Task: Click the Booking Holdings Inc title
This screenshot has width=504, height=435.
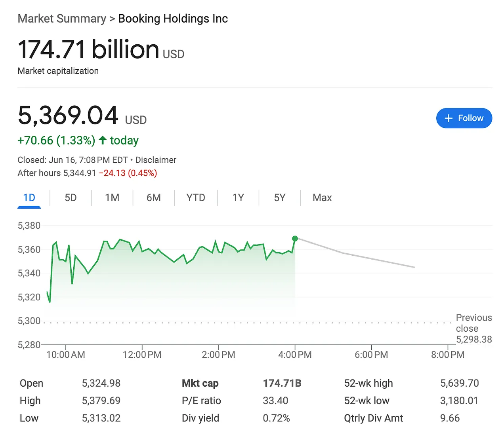Action: 173,19
